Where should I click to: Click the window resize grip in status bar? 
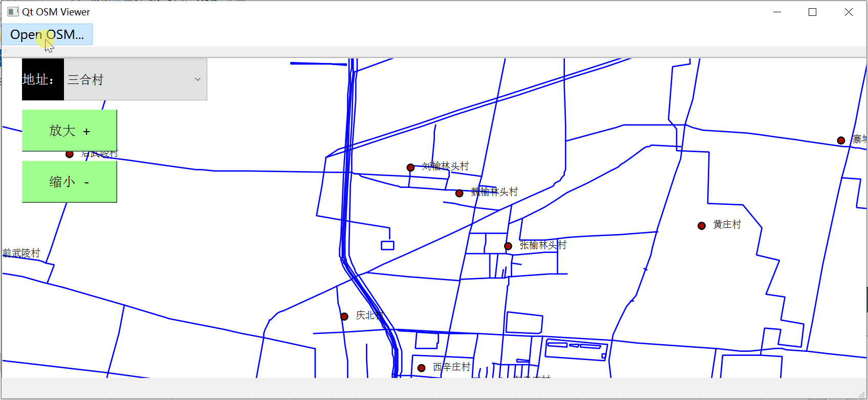[x=862, y=394]
